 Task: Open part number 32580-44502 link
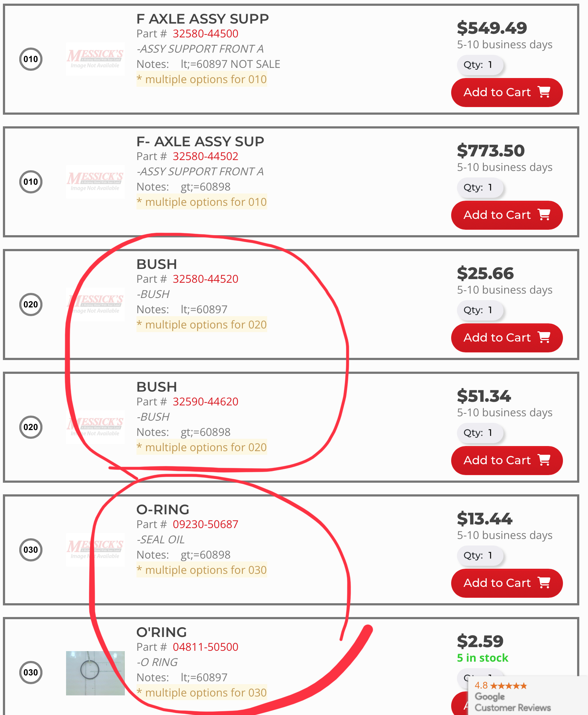205,156
